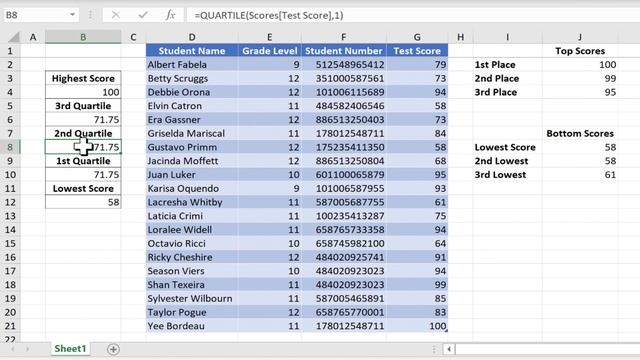Select cell B4 with value 100
Image resolution: width=640 pixels, height=360 pixels.
pos(83,92)
